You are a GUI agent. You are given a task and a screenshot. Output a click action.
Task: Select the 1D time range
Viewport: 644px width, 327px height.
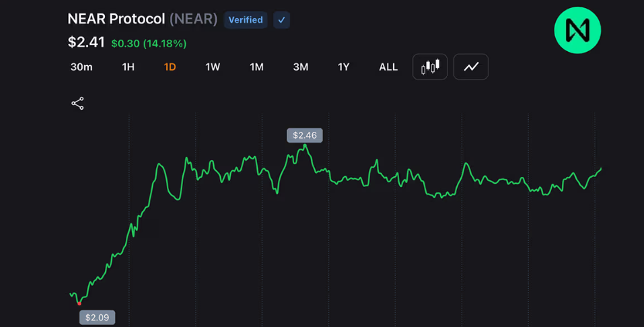point(170,67)
